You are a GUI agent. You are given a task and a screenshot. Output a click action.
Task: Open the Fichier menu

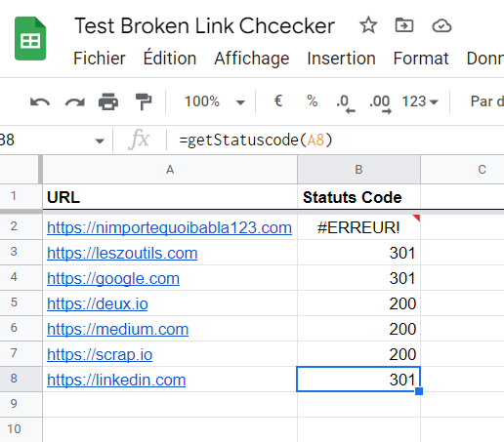(x=100, y=59)
